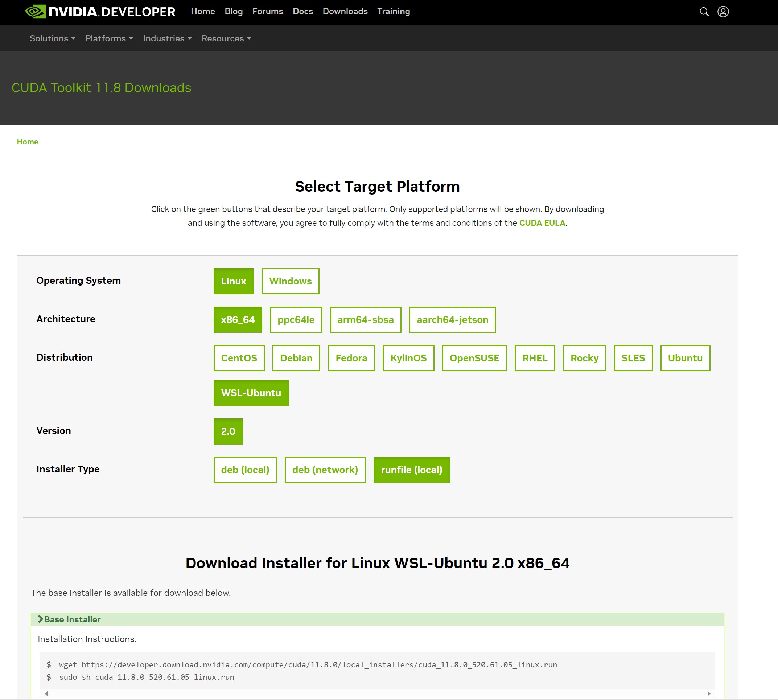778x700 pixels.
Task: Expand the Industries dropdown
Action: click(x=167, y=38)
